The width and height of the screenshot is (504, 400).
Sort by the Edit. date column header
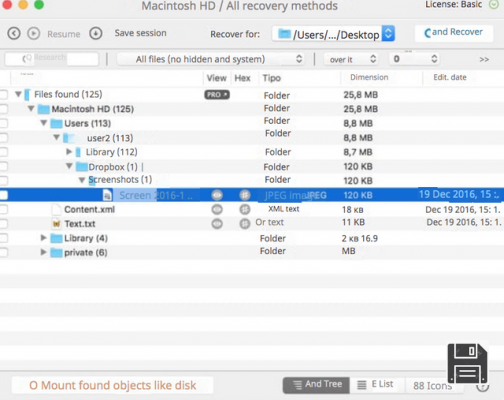(x=450, y=77)
